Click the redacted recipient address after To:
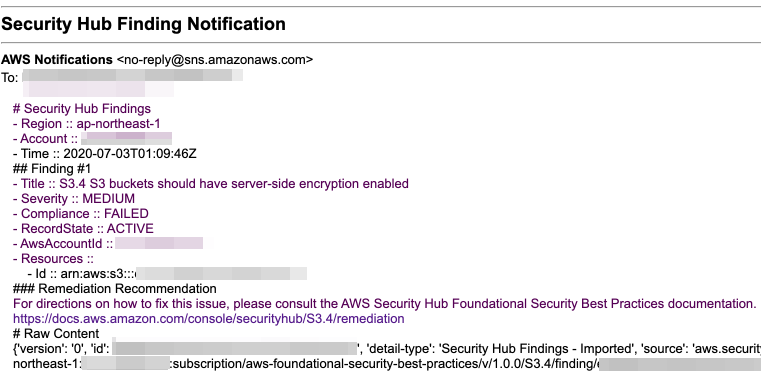This screenshot has height=371, width=761. pyautogui.click(x=132, y=75)
